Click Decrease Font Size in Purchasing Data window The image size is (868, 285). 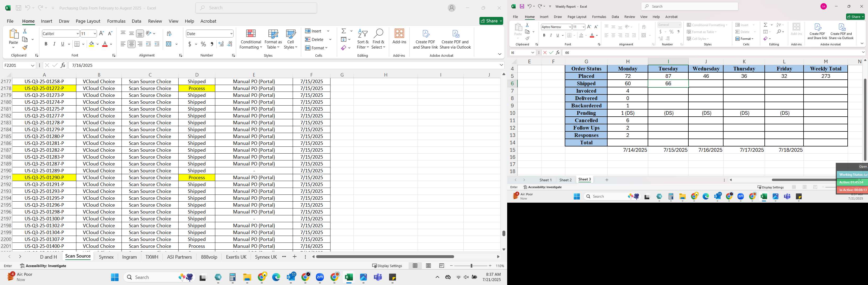click(x=110, y=33)
